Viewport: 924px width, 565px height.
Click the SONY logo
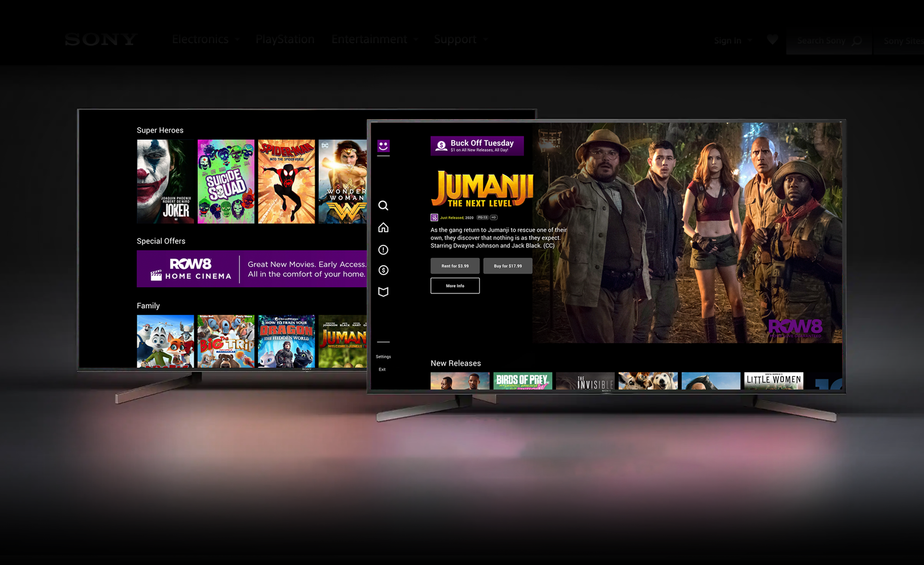click(101, 39)
